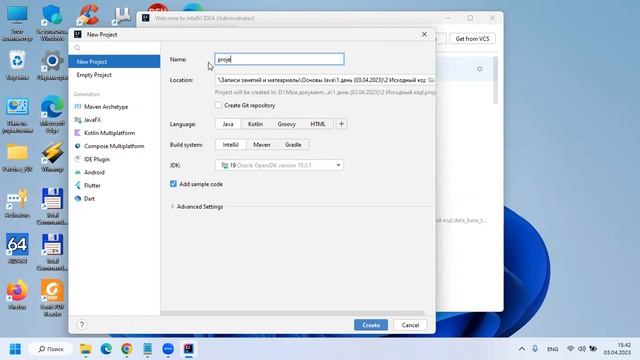
Task: Open the gear Settings desktop shortcut
Action: click(x=52, y=65)
